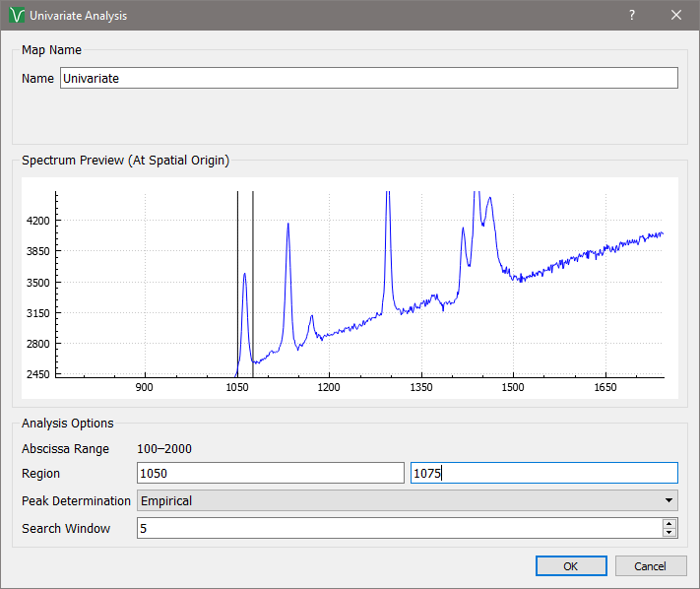This screenshot has width=700, height=589.
Task: Click the spectrum peak between the region markers
Action: tap(244, 276)
